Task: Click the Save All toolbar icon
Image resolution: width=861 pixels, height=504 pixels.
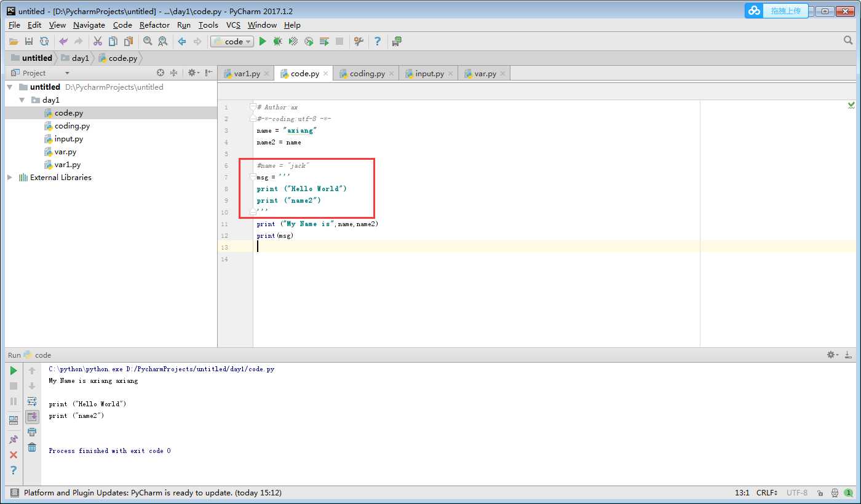Action: click(x=28, y=41)
